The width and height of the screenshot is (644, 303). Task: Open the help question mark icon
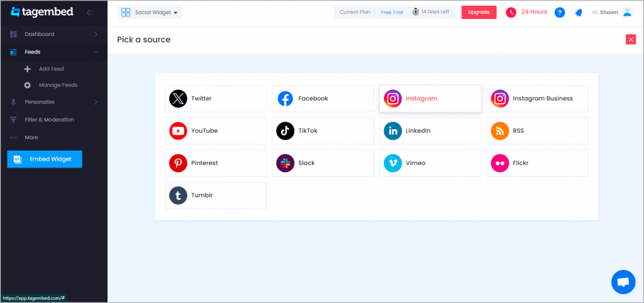(x=559, y=13)
